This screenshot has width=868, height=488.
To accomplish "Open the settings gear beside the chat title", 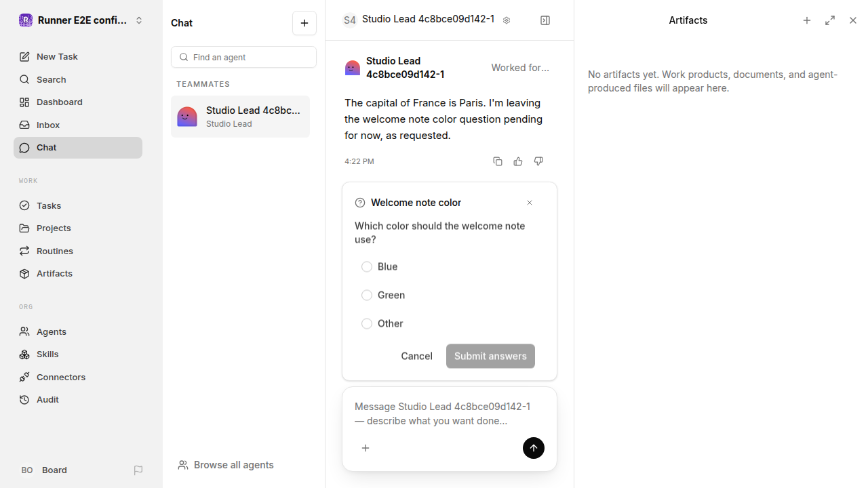I will (x=507, y=20).
